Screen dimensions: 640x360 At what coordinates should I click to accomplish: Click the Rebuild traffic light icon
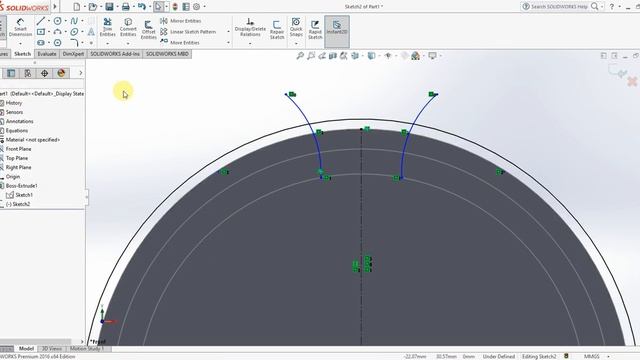(x=175, y=7)
